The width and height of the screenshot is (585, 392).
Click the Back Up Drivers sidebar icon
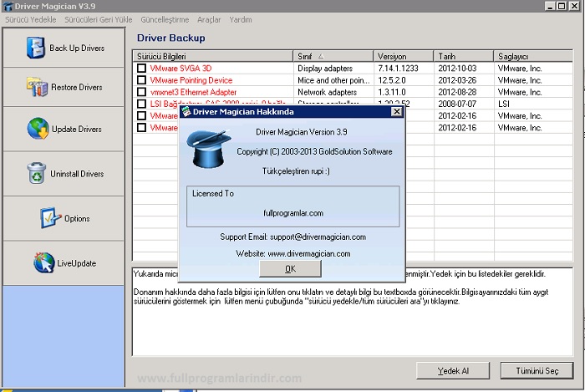point(36,48)
